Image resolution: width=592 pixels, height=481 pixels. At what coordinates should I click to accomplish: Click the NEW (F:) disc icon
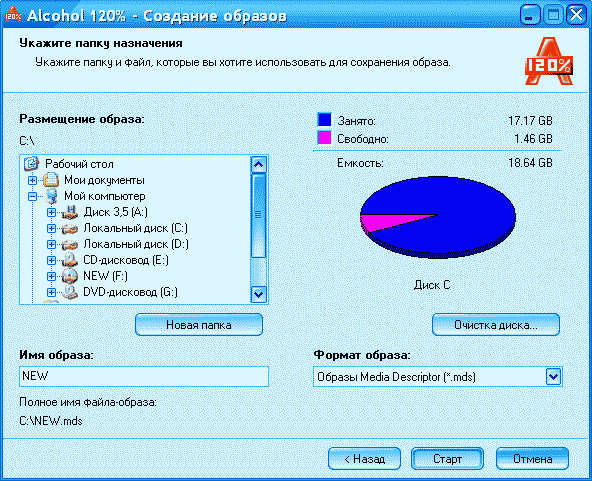coord(70,276)
